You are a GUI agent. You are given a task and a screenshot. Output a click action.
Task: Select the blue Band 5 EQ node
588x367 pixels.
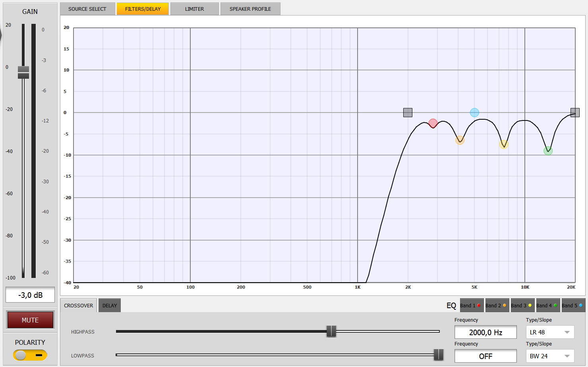(x=474, y=113)
